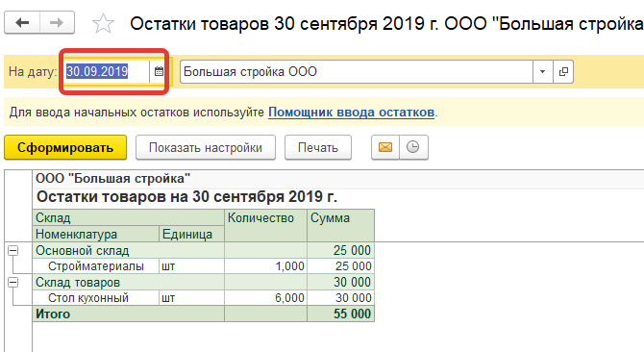Collapse the Основной склад group

tap(13, 251)
